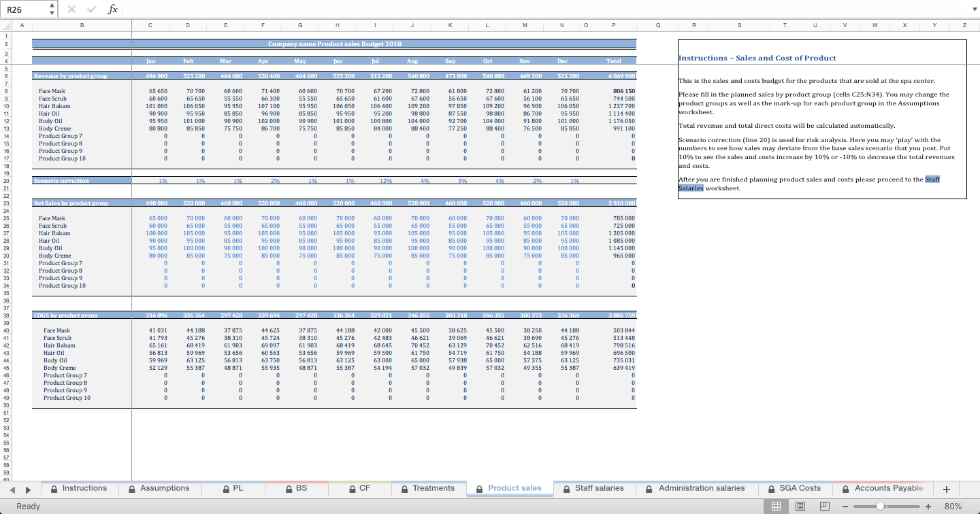The width and height of the screenshot is (980, 514).
Task: Click the 6 069 900 total revenue cell
Action: [x=613, y=76]
